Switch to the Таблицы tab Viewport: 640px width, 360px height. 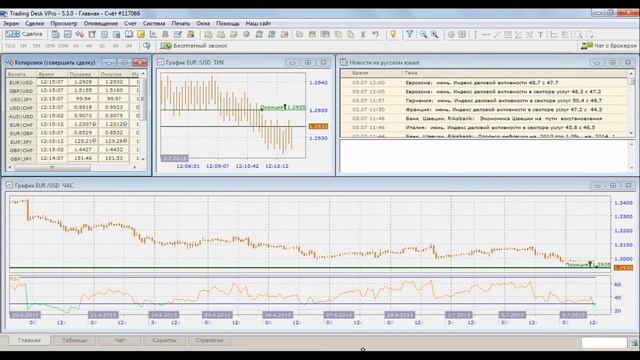[x=74, y=340]
